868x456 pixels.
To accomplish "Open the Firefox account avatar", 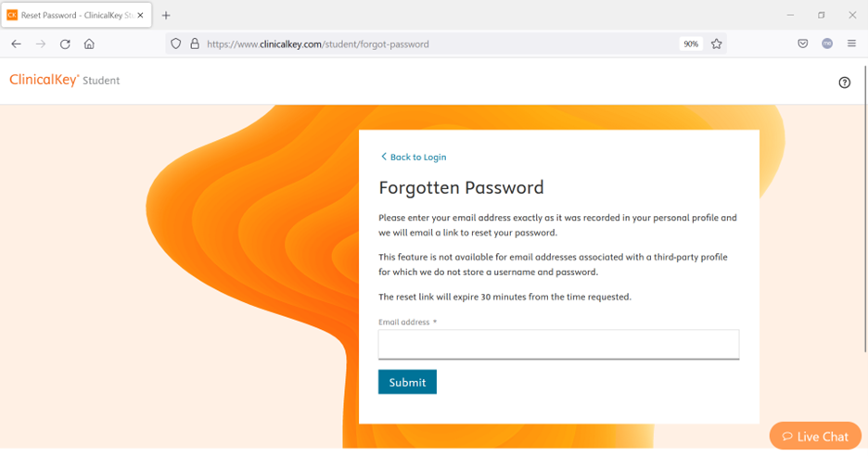I will tap(827, 44).
